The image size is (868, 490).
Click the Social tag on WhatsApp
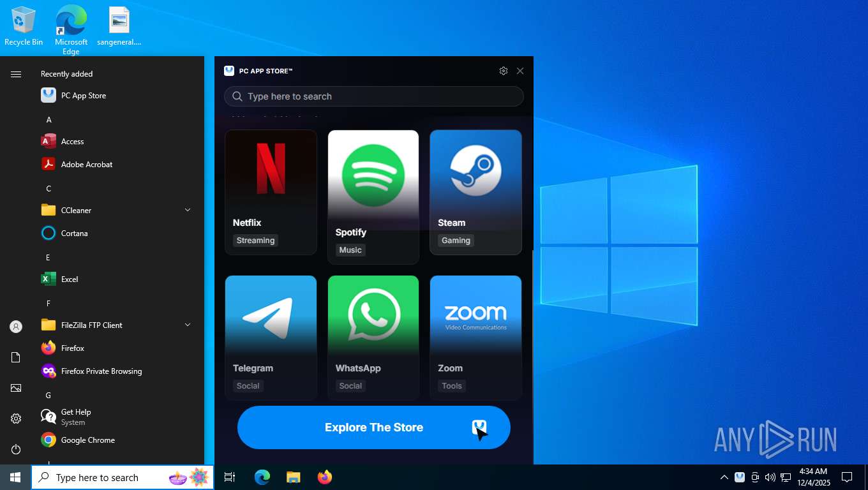(350, 386)
